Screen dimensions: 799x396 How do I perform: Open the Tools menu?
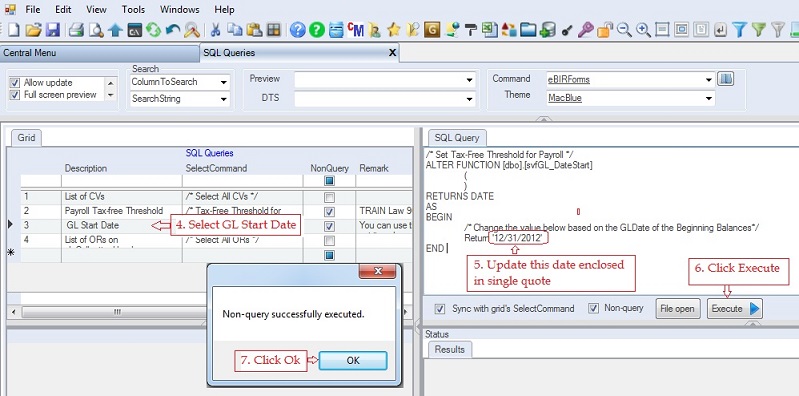[x=133, y=9]
